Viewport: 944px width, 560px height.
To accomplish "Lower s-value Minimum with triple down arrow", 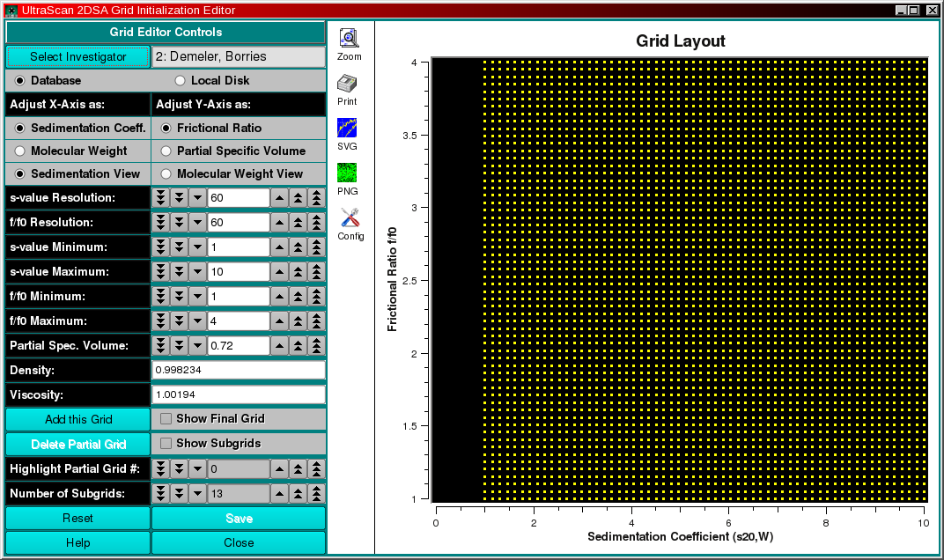I will (x=161, y=247).
